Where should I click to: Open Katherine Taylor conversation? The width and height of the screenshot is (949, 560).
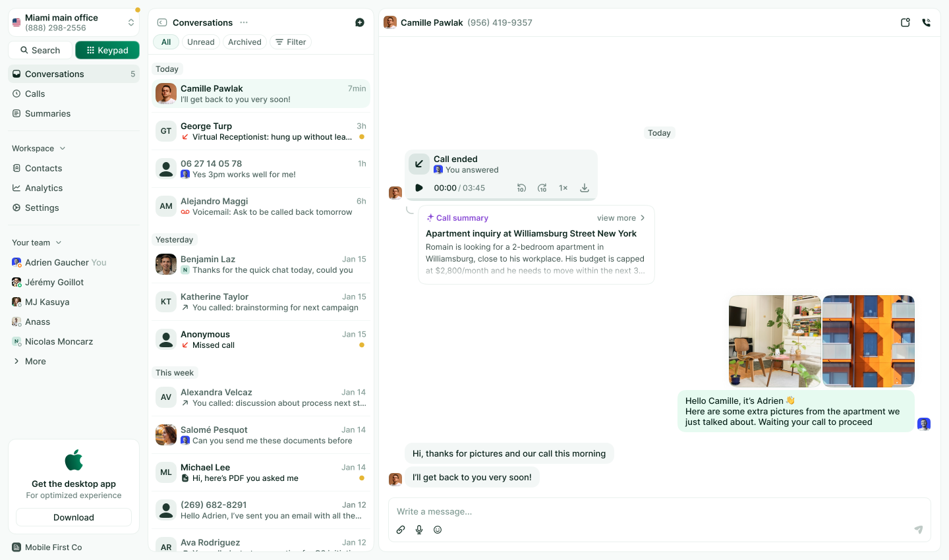pyautogui.click(x=261, y=302)
